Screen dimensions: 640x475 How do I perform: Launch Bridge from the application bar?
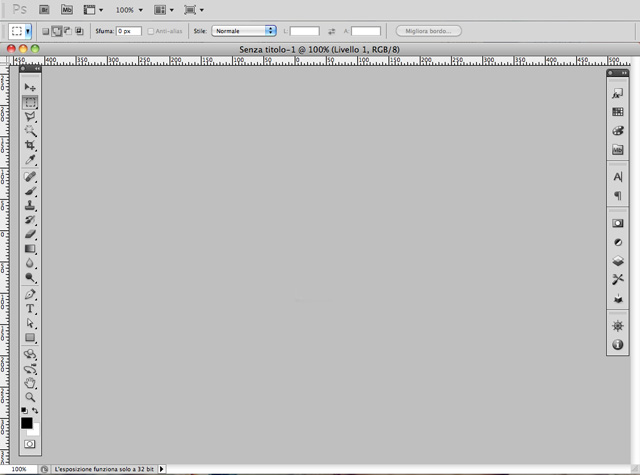(x=44, y=9)
